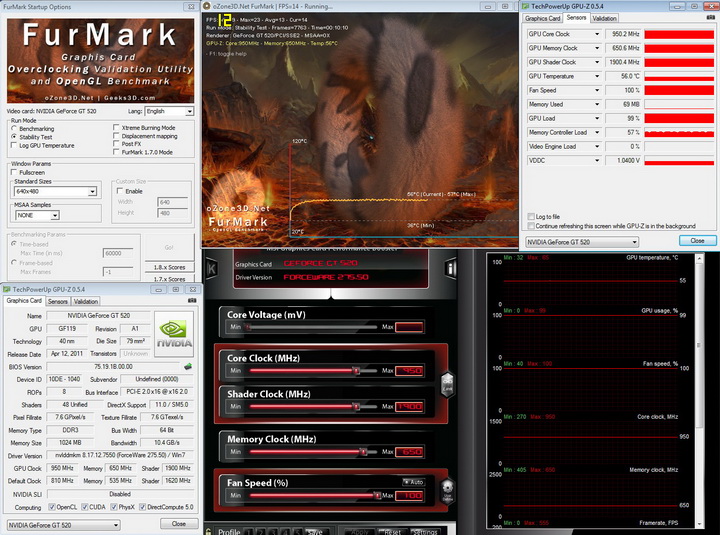The width and height of the screenshot is (720, 535).
Task: Enable Xtreme Burning Mode
Action: click(x=116, y=128)
